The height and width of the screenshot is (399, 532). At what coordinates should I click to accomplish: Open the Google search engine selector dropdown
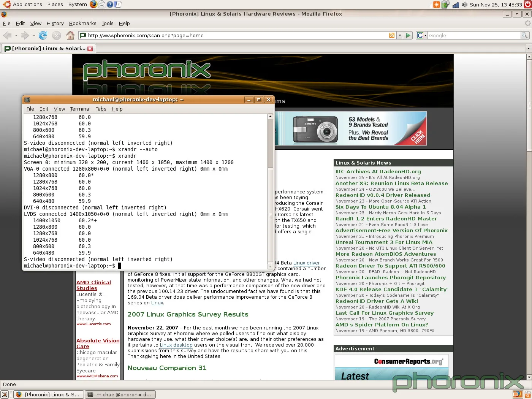tap(422, 35)
